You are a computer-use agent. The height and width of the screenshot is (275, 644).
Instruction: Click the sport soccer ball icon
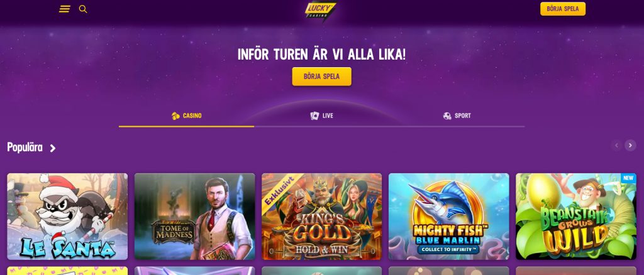tap(447, 116)
